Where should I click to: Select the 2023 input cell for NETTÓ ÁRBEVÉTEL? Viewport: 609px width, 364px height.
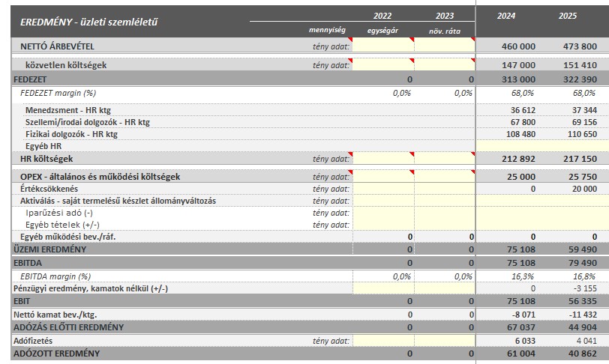pyautogui.click(x=445, y=46)
